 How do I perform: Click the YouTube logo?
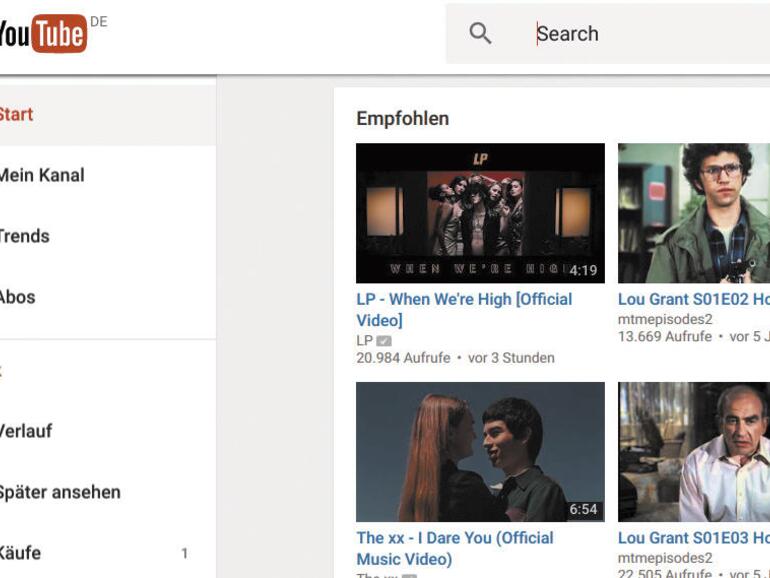(43, 33)
